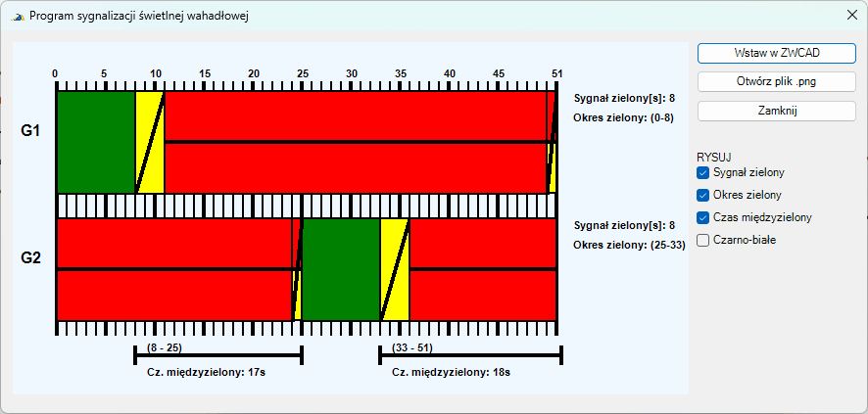
Task: Select the G2 green phase block
Action: click(341, 269)
